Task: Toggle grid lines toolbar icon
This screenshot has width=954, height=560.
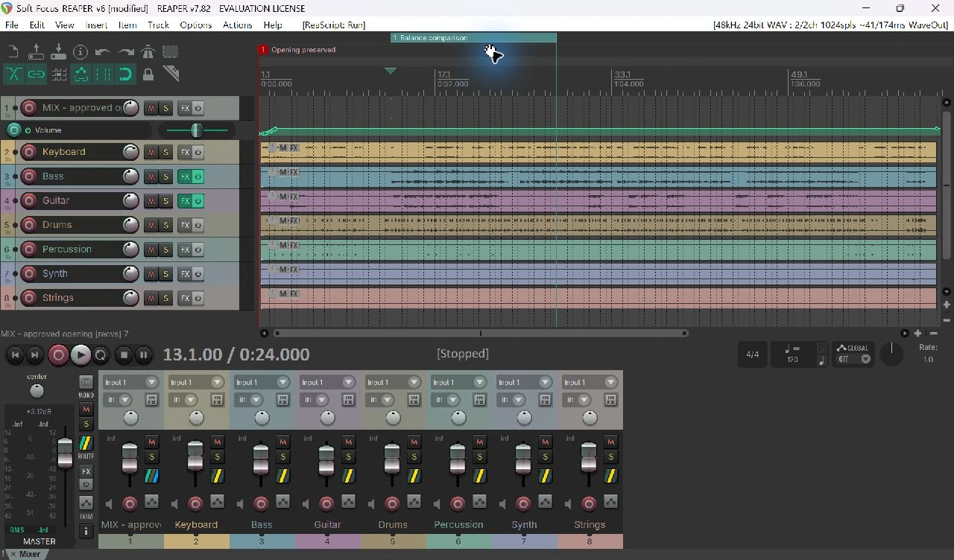Action: [x=104, y=74]
